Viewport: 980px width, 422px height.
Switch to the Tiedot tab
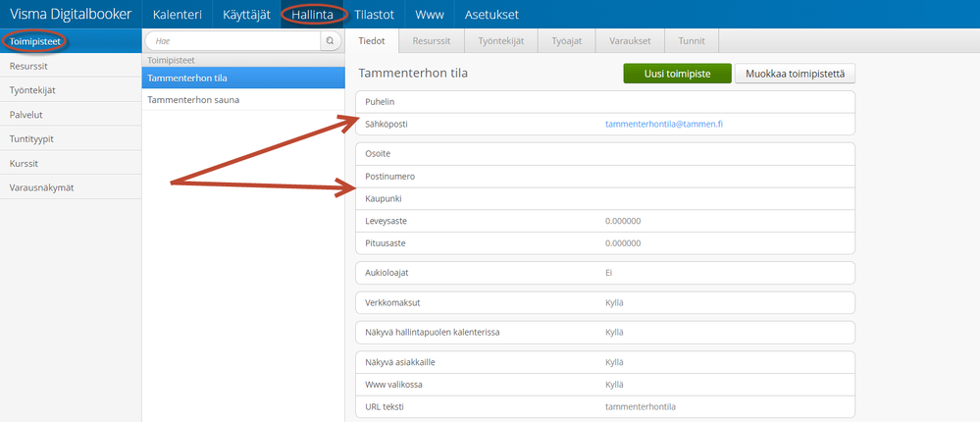pyautogui.click(x=373, y=41)
